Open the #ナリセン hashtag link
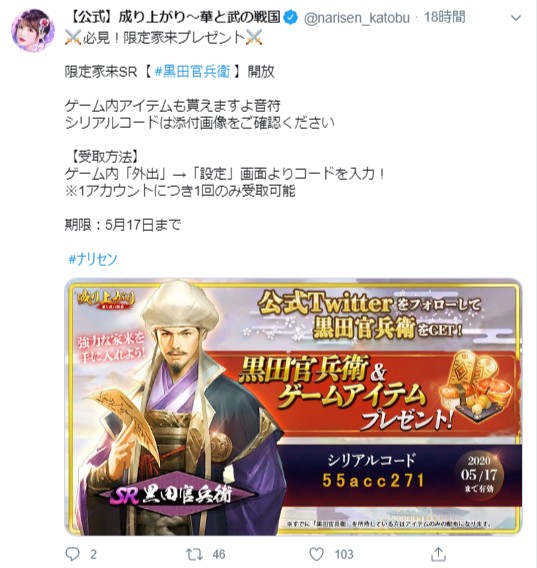 click(93, 259)
